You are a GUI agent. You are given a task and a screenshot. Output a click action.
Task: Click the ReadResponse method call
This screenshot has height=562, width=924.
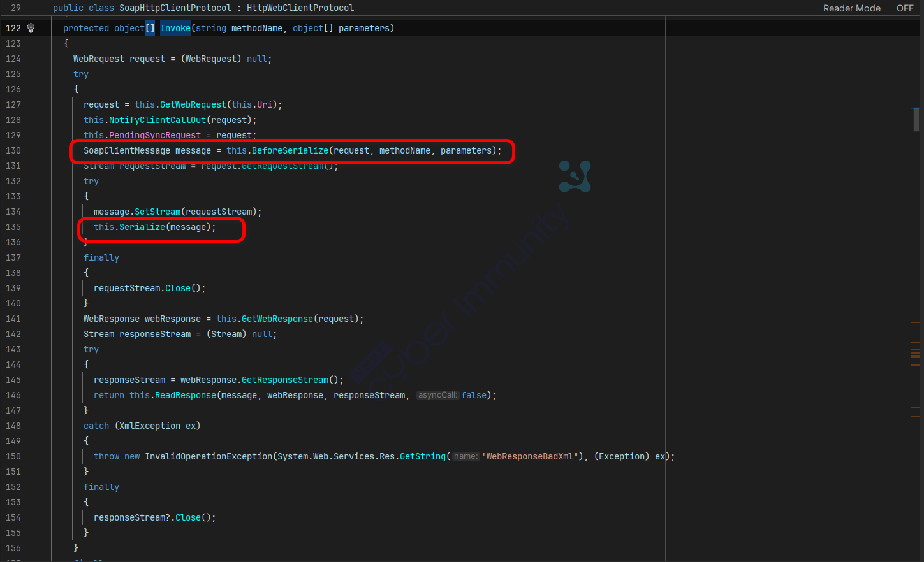(x=186, y=395)
